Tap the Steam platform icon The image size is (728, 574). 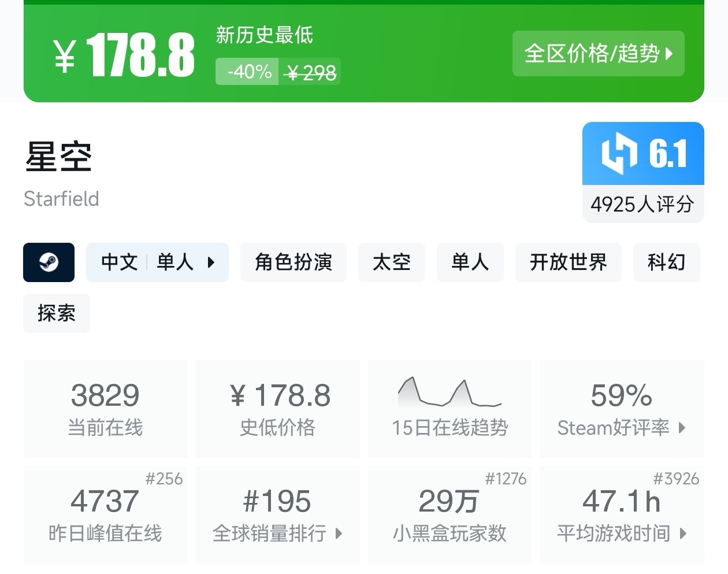tap(49, 262)
